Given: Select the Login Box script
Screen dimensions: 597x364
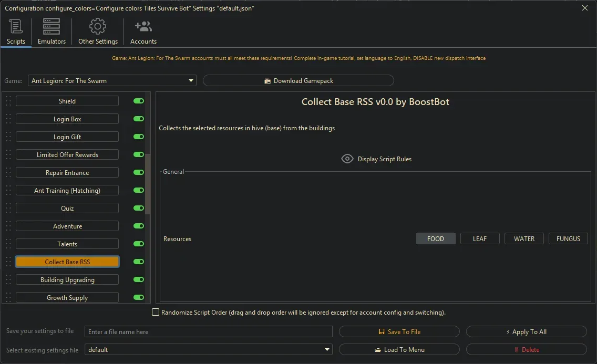Looking at the screenshot, I should (x=67, y=119).
